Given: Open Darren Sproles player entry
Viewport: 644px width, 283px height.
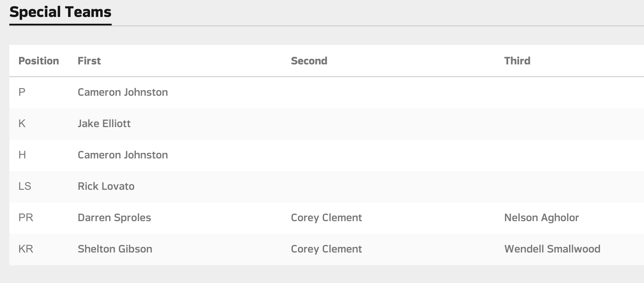Looking at the screenshot, I should 114,218.
